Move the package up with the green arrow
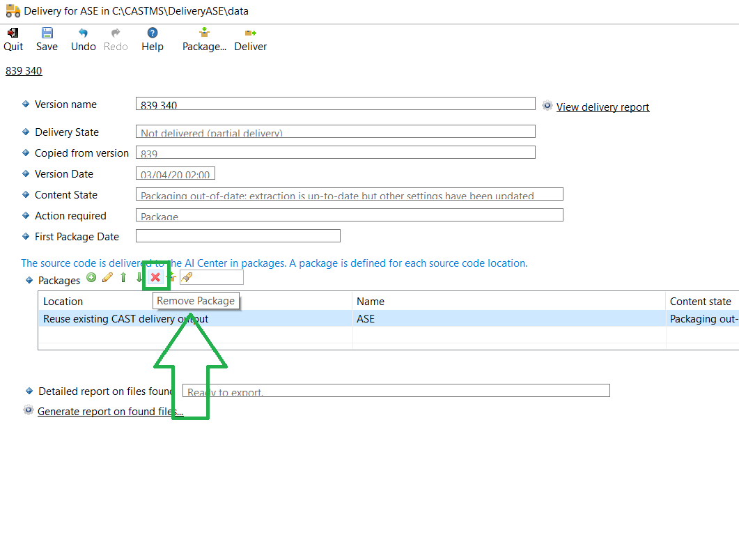739x560 pixels. point(123,278)
